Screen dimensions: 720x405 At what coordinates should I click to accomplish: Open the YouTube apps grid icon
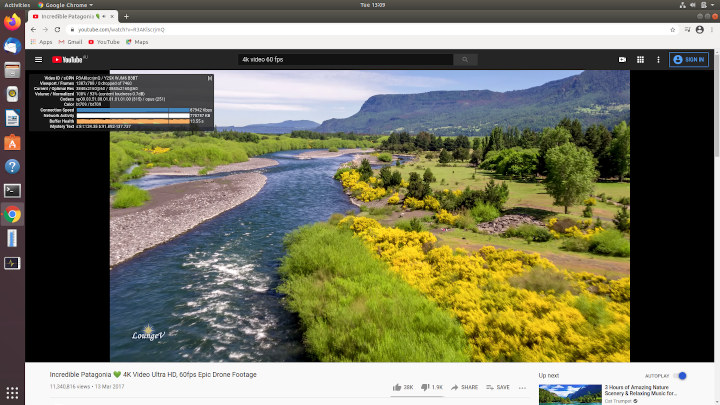click(640, 60)
